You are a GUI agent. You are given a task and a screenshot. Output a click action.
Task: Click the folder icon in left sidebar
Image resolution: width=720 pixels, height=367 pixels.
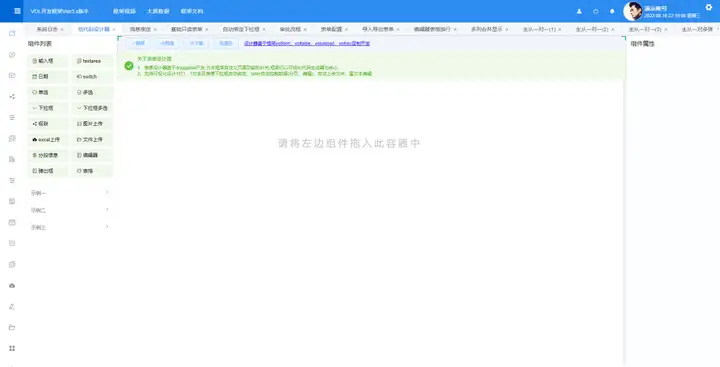point(12,327)
